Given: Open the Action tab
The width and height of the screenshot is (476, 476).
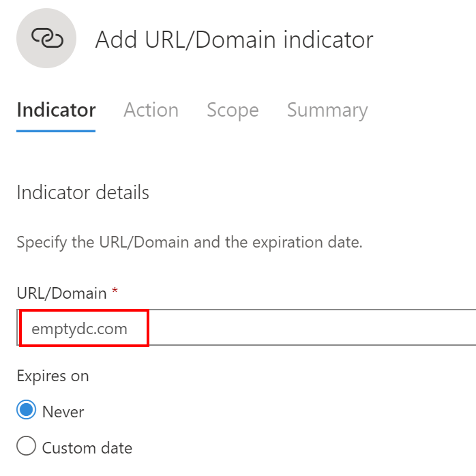Looking at the screenshot, I should click(151, 110).
